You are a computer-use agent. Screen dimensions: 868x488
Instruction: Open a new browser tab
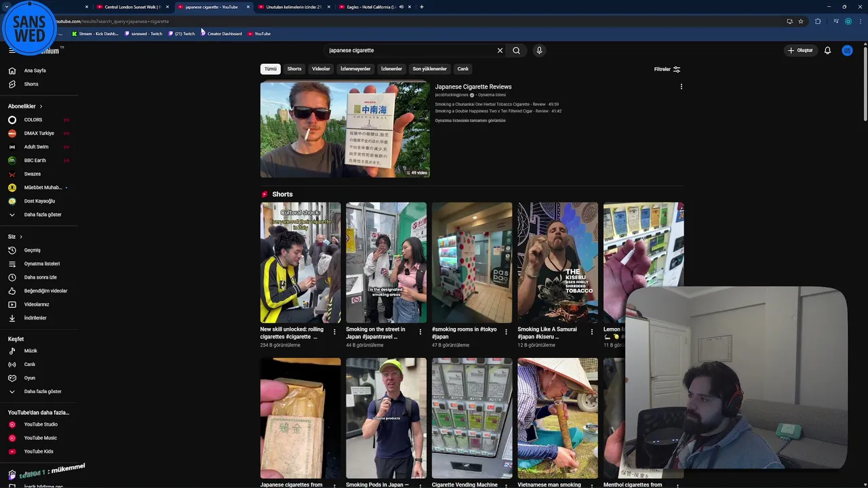click(422, 7)
